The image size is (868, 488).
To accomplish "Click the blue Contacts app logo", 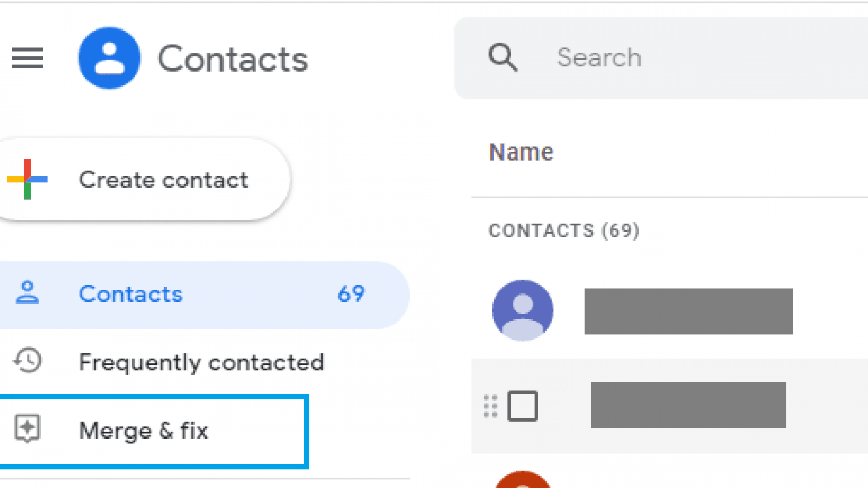I will click(x=109, y=59).
